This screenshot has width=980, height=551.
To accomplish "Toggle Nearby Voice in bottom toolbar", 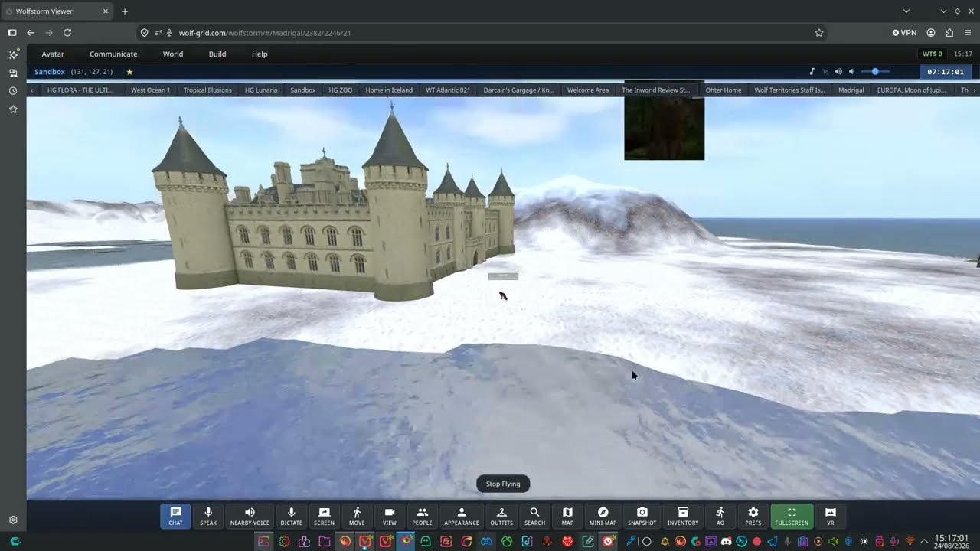I will coord(250,516).
